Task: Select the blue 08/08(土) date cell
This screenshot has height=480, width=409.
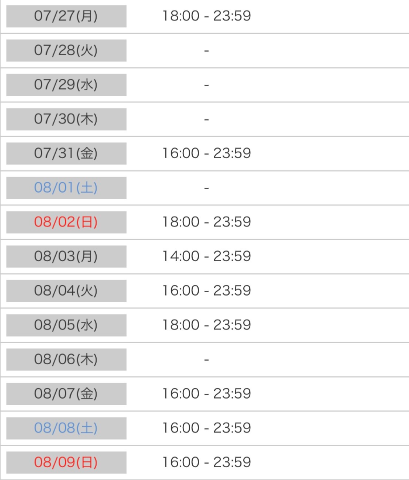Action: coord(66,428)
